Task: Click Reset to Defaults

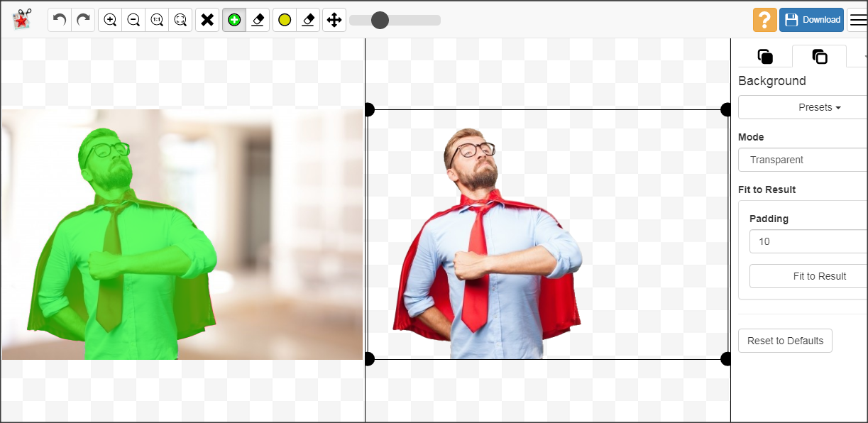Action: coord(785,341)
